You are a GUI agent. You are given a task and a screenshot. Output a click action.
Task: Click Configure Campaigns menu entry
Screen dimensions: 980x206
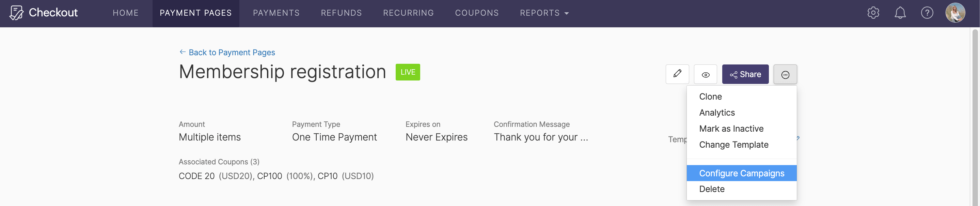(x=741, y=173)
